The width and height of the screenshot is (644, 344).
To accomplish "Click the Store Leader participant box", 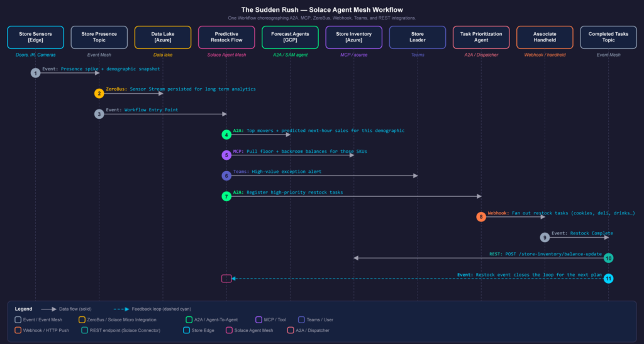I will pyautogui.click(x=418, y=37).
